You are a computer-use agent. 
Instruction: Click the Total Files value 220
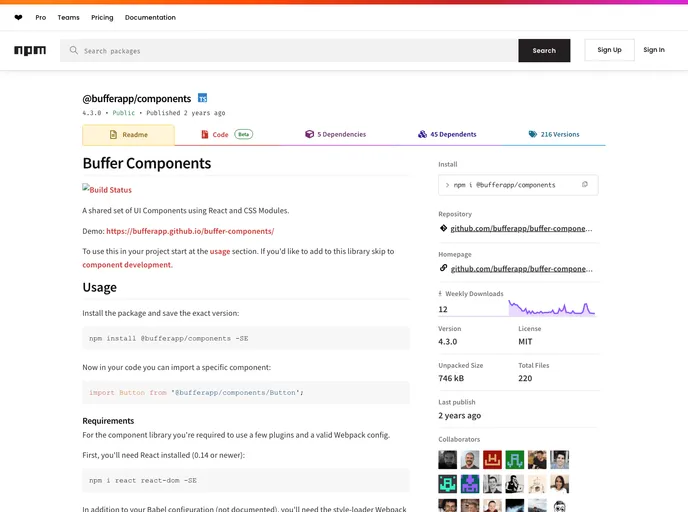coord(525,378)
